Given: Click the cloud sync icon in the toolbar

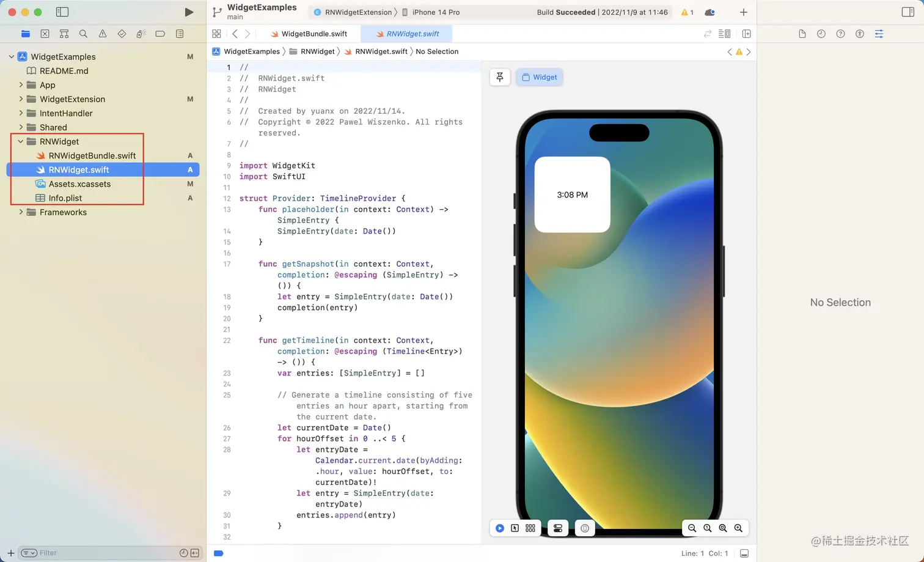Looking at the screenshot, I should tap(710, 12).
